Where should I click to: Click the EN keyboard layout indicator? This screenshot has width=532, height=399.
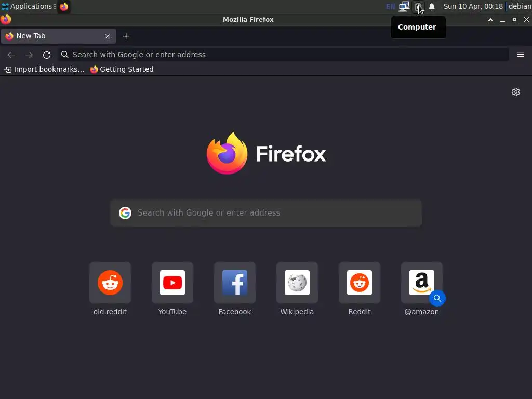pyautogui.click(x=391, y=6)
